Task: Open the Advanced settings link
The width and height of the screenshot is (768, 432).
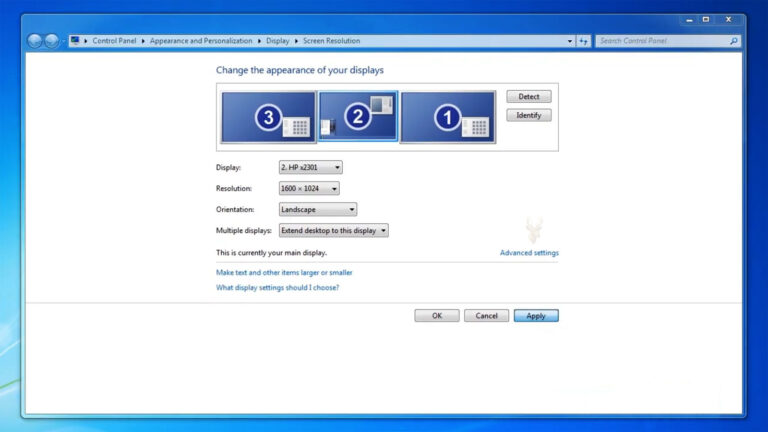Action: pos(529,253)
